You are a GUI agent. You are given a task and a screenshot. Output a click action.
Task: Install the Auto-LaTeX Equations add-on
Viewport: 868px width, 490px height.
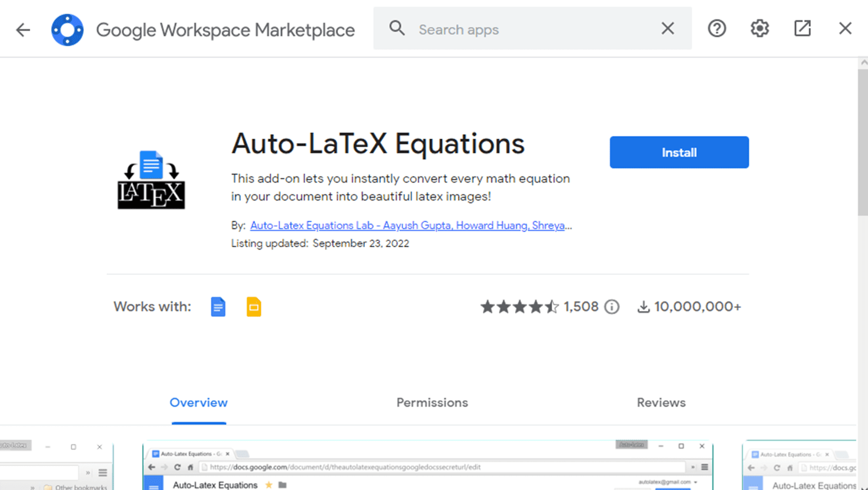point(679,152)
